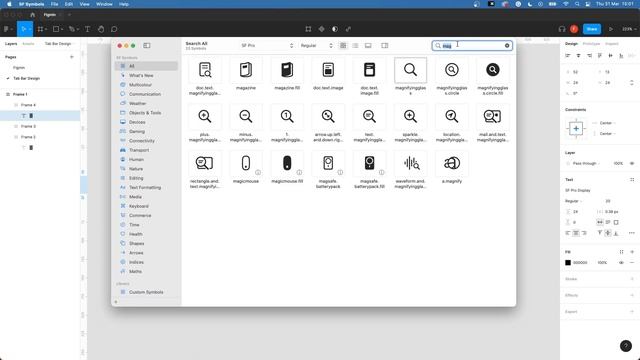Select the doc.text.magnifyingglass symbol
640x360 pixels.
point(204,70)
